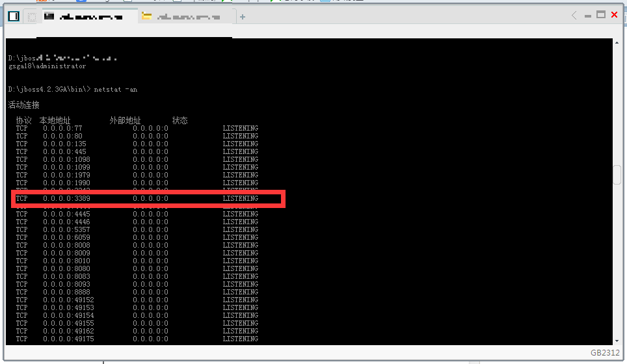Viewport: 627px width, 364px height.
Task: Click local address 0.0.0.0:1099
Action: [67, 167]
